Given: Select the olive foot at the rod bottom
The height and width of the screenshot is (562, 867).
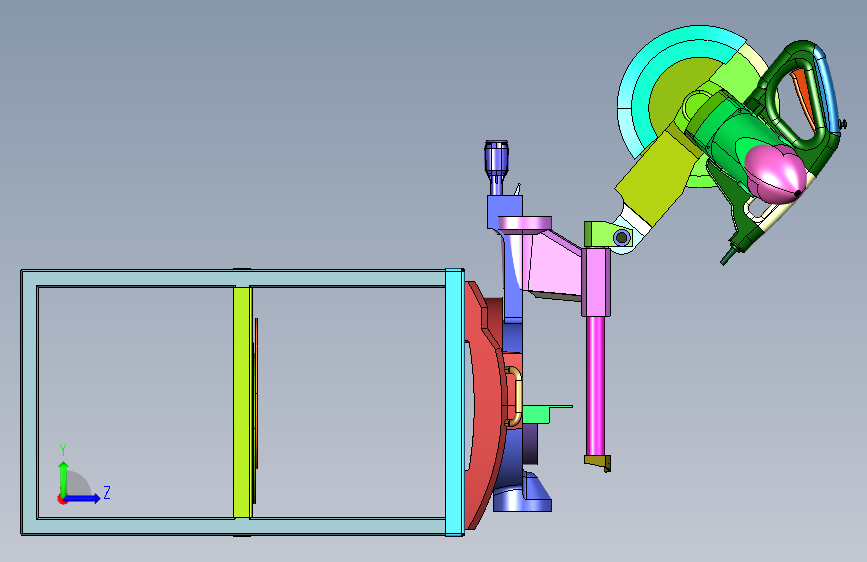Looking at the screenshot, I should [598, 462].
